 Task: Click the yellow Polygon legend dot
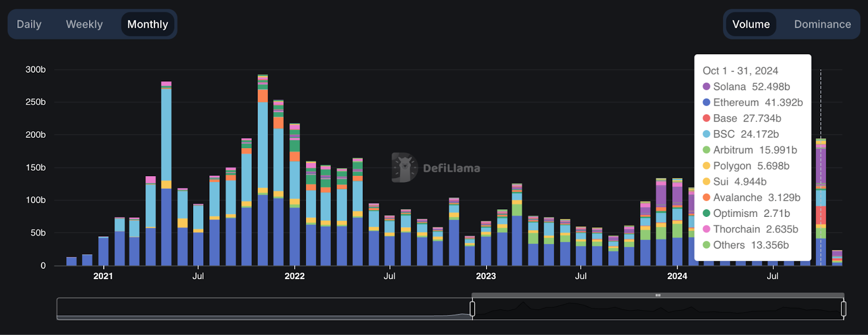(x=706, y=166)
